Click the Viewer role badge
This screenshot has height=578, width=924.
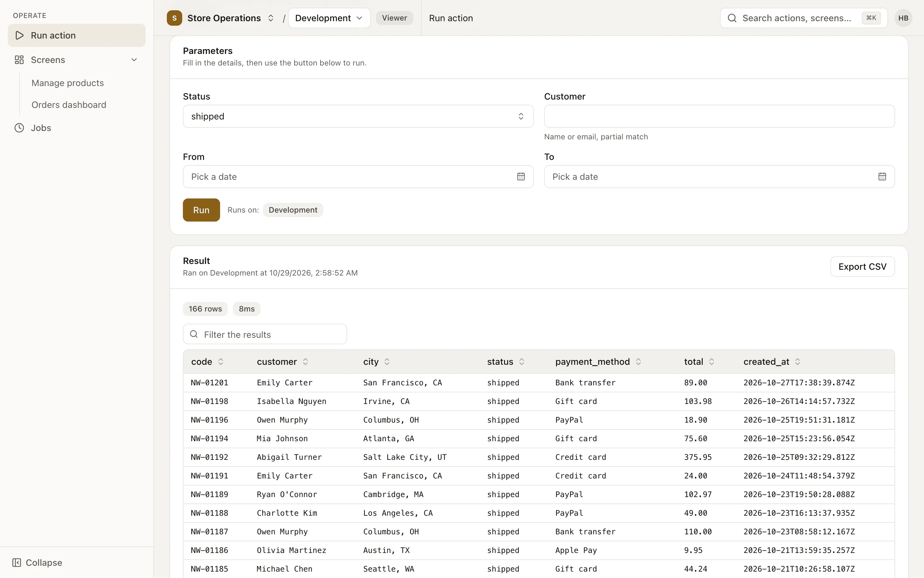pyautogui.click(x=394, y=18)
